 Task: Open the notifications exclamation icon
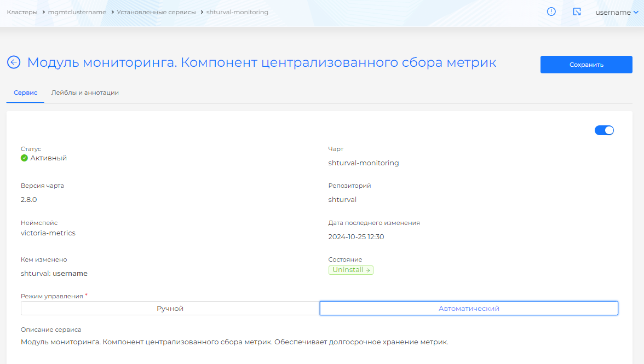[x=551, y=12]
